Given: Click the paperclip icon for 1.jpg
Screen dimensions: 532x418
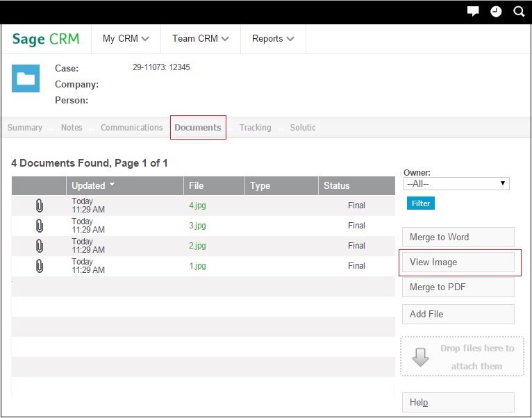Looking at the screenshot, I should coord(40,266).
